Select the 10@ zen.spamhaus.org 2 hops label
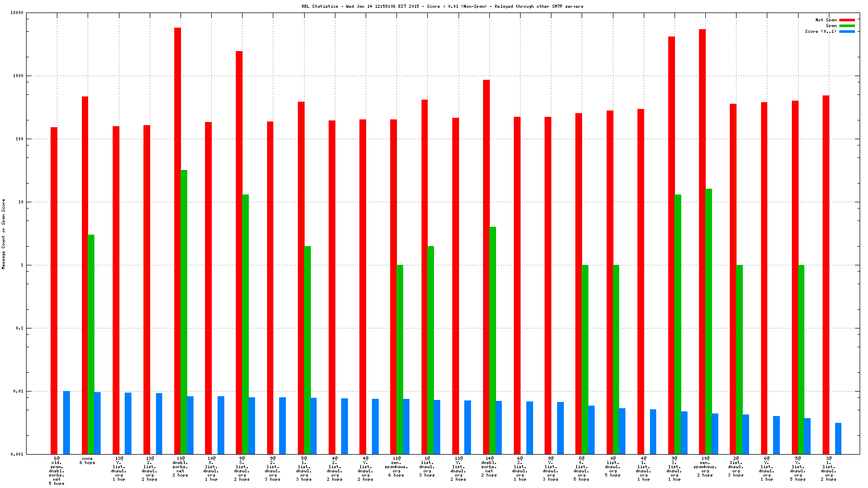Image resolution: width=868 pixels, height=488 pixels. tap(705, 467)
